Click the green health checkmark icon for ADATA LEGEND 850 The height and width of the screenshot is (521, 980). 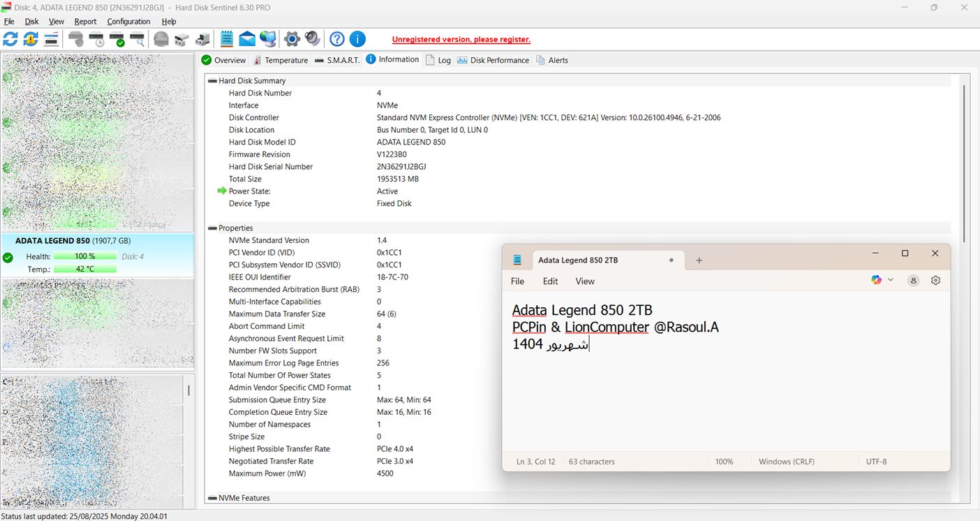point(8,258)
